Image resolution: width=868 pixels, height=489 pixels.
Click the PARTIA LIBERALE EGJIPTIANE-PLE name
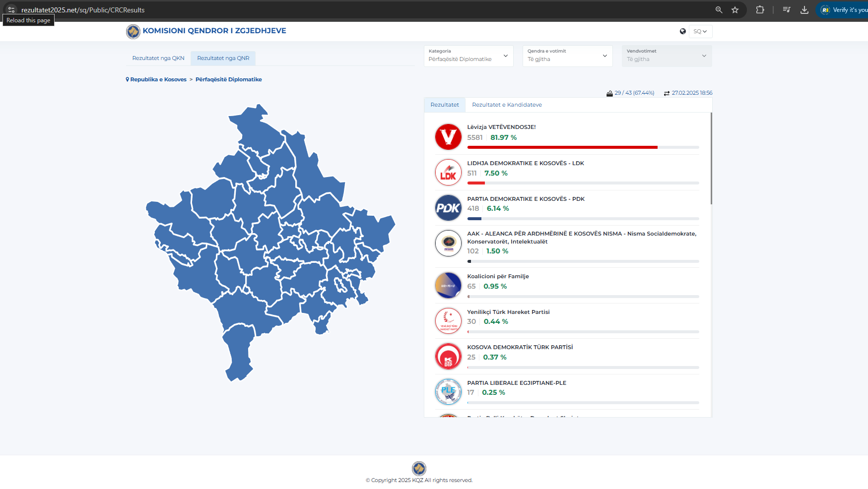click(517, 383)
